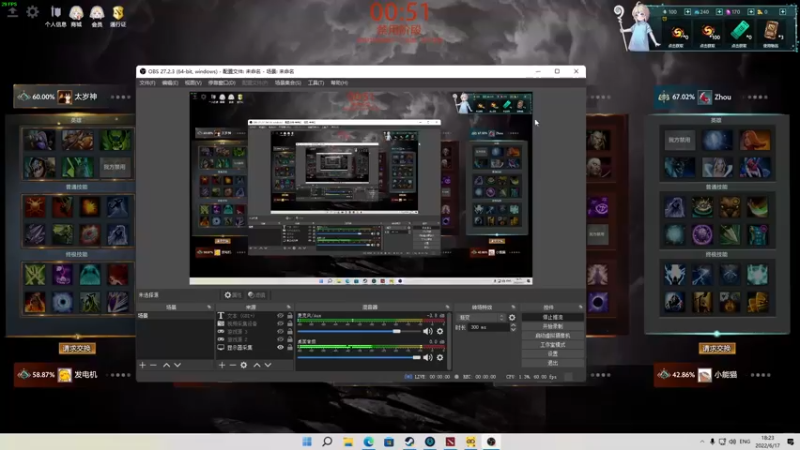Mute the 麦克风/Aux channel

coord(428,331)
